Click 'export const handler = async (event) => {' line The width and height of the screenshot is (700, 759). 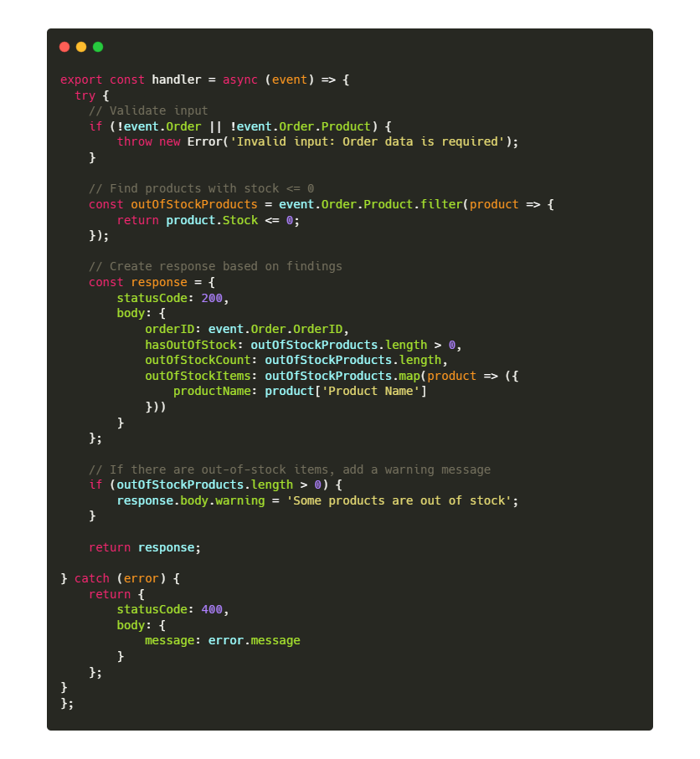[x=204, y=79]
